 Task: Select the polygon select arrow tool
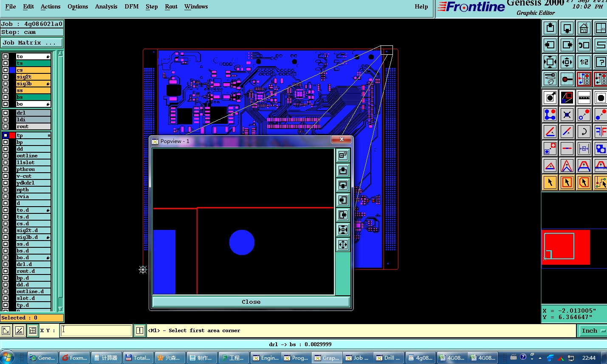tap(584, 182)
